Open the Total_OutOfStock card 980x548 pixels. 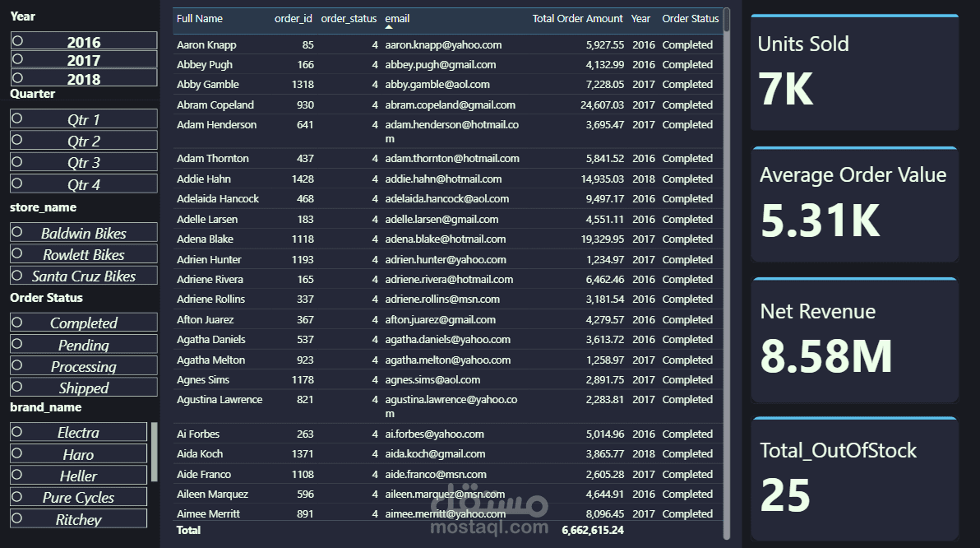pyautogui.click(x=854, y=478)
